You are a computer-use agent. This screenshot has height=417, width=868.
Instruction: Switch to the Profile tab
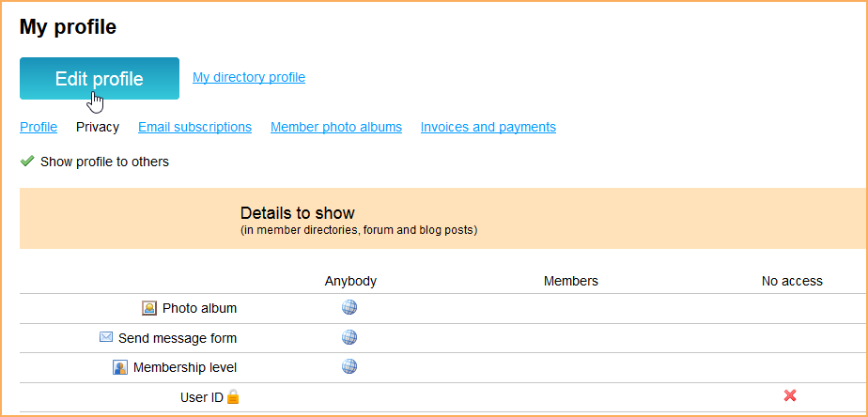39,128
